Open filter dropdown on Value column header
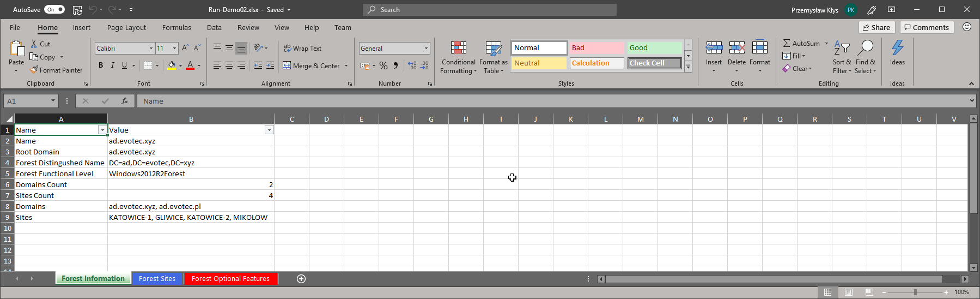Screen dimensions: 980x299 269,130
